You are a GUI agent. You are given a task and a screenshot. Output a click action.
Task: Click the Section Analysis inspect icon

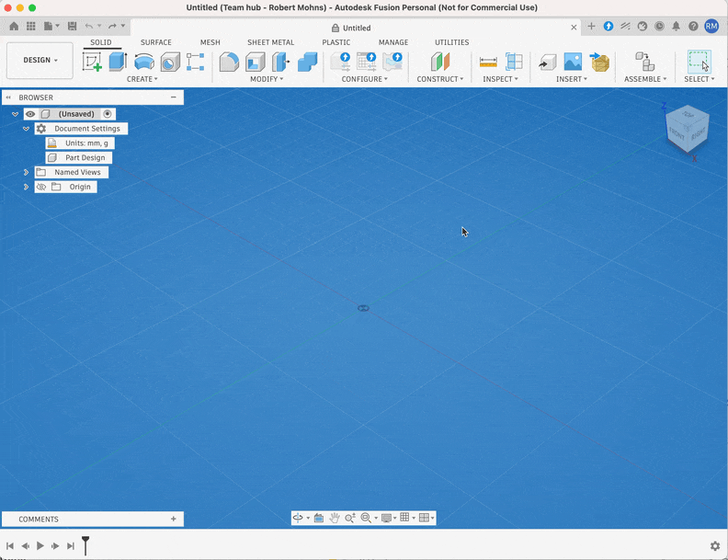(x=514, y=62)
